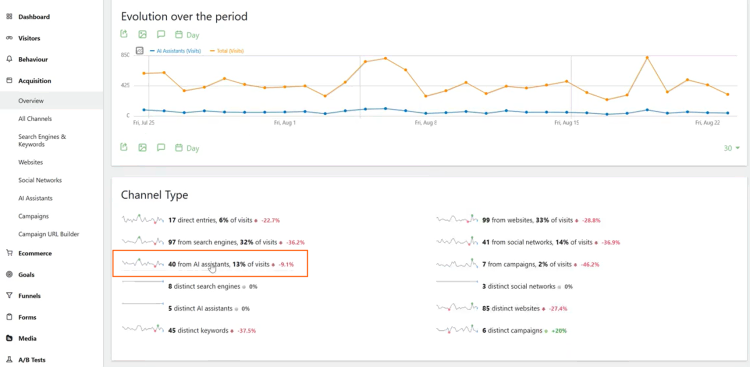
Task: Open the AI Assistants acquisition page
Action: tap(35, 198)
